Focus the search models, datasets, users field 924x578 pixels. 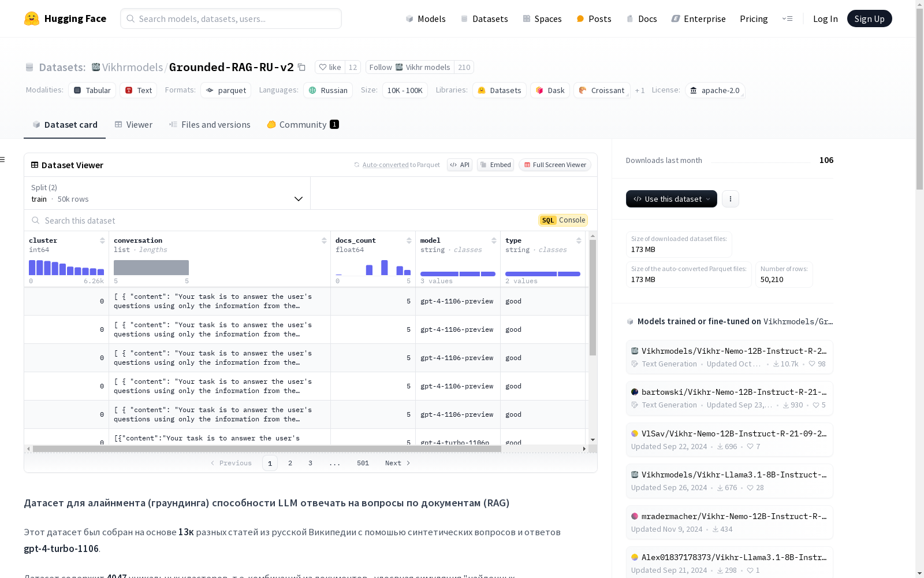point(231,18)
